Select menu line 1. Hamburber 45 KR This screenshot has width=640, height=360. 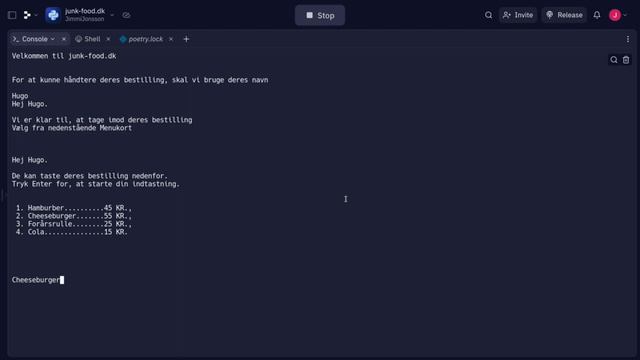pyautogui.click(x=73, y=208)
